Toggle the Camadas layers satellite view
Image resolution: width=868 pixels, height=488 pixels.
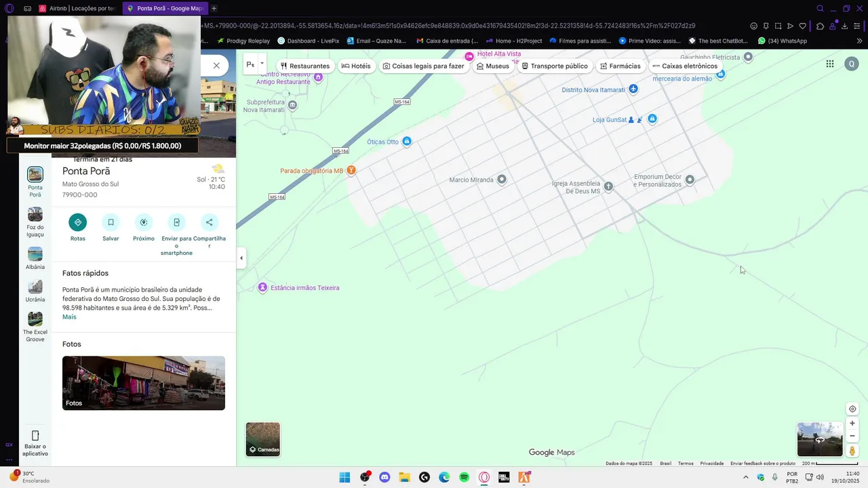[x=263, y=439]
